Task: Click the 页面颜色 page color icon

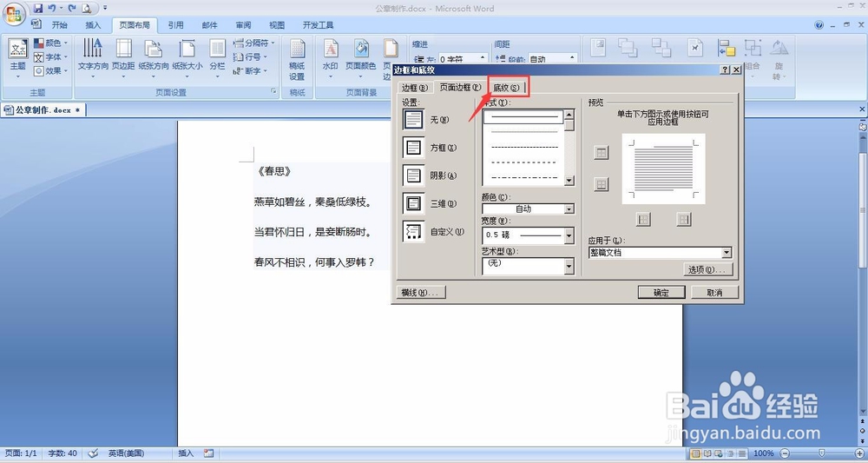Action: (x=361, y=49)
